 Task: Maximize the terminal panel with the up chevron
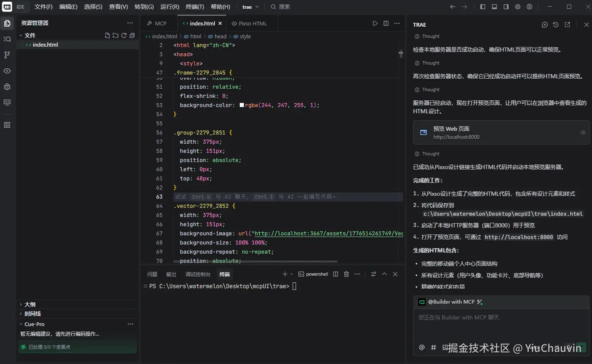[x=384, y=274]
